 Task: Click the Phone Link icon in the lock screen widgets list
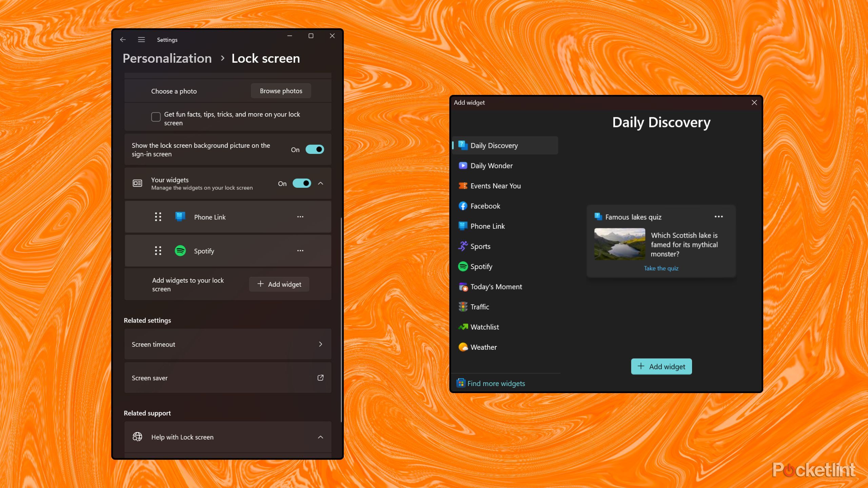180,217
